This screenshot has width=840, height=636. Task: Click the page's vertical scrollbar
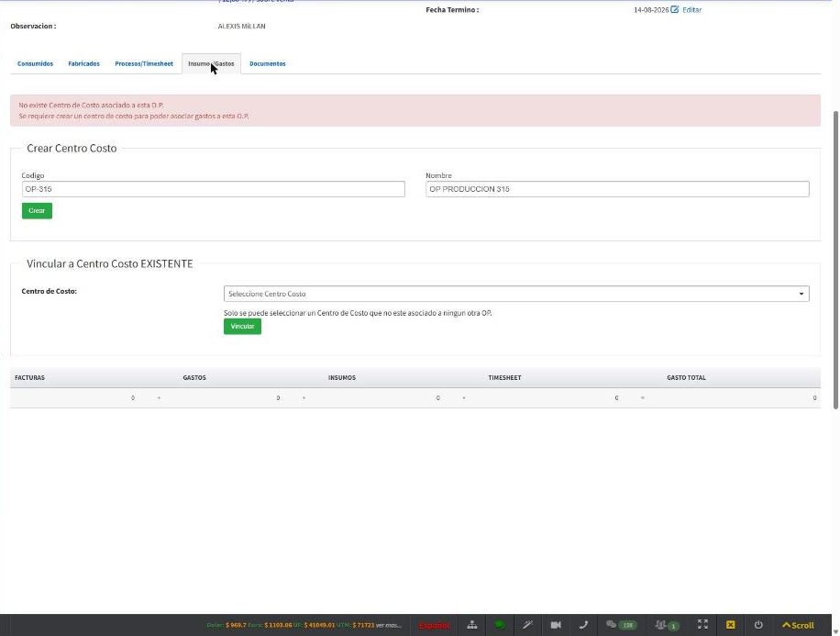coord(835,261)
